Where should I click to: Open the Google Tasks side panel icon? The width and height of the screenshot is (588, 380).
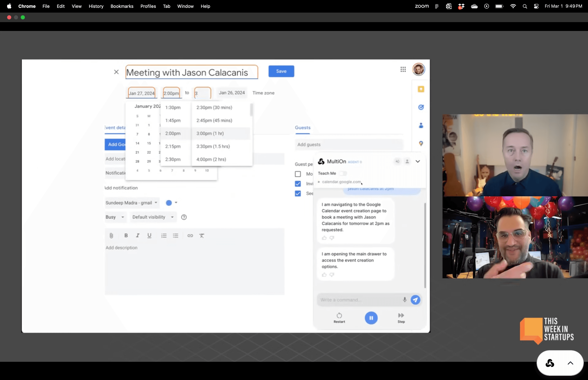pos(421,107)
